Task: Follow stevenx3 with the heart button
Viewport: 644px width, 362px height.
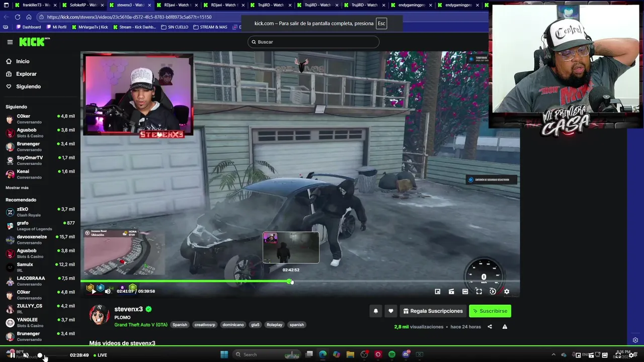Action: [x=391, y=311]
